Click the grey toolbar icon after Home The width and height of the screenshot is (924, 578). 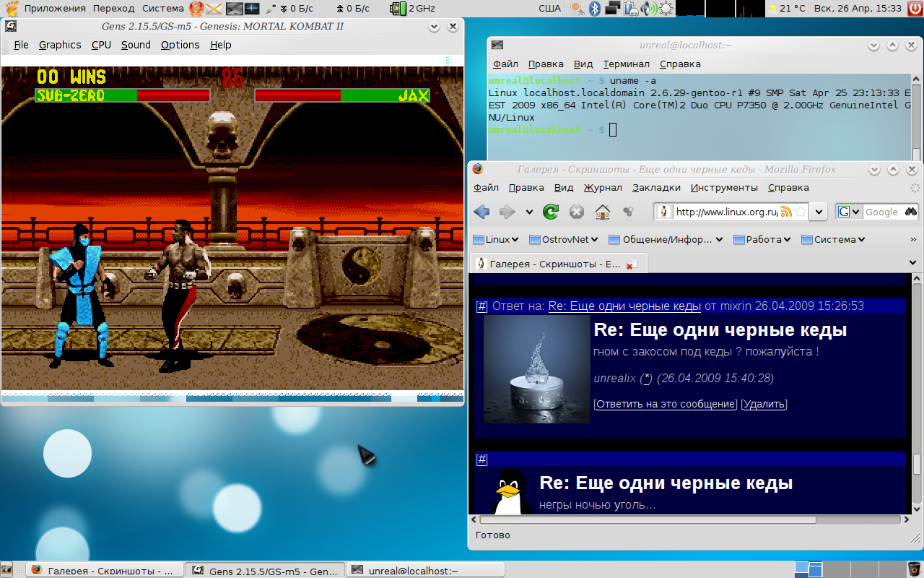coord(628,212)
